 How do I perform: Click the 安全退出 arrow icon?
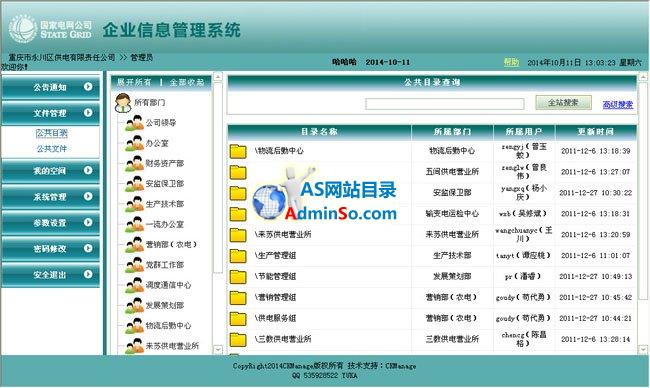pyautogui.click(x=88, y=274)
